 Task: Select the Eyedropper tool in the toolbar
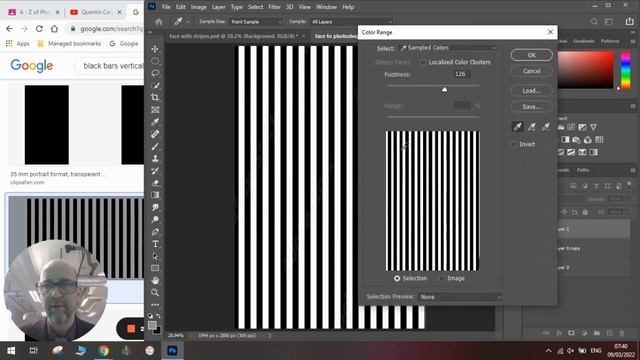pos(155,122)
